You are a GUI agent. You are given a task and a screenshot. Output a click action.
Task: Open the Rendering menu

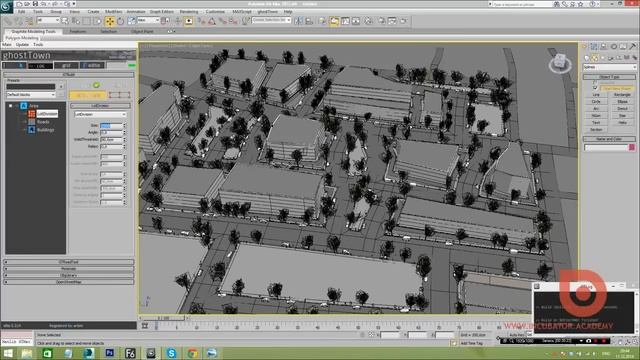click(189, 12)
